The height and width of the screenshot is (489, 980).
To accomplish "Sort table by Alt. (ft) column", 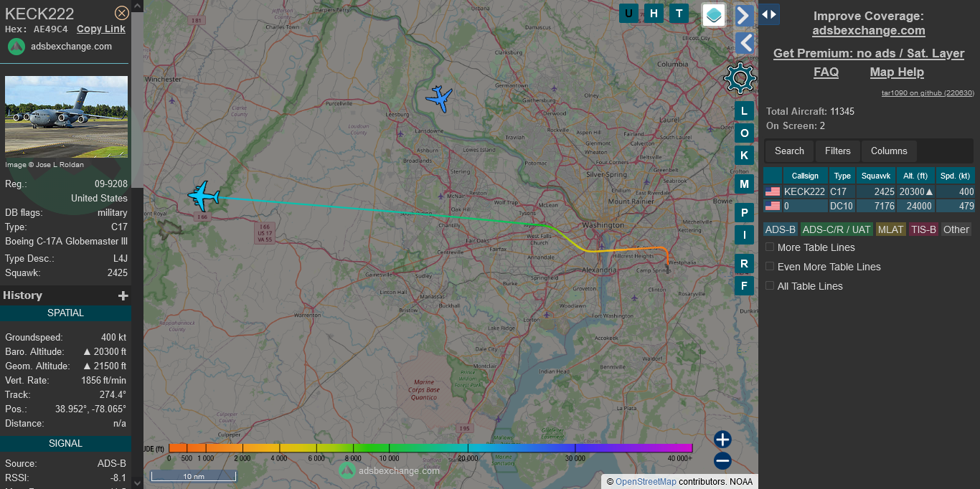I will (915, 176).
